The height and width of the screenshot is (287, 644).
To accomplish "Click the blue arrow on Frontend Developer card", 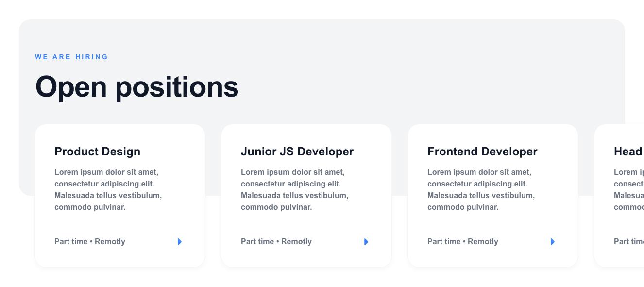I will [x=553, y=242].
